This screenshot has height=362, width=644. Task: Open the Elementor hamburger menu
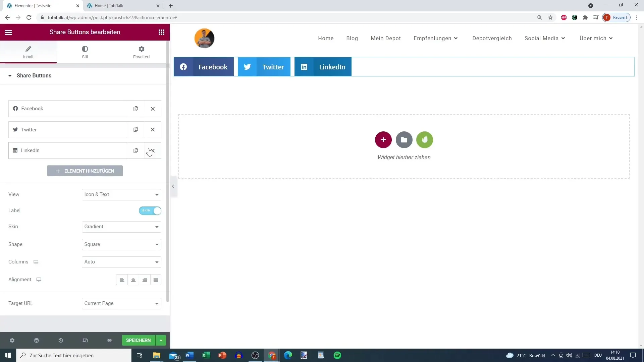point(9,32)
